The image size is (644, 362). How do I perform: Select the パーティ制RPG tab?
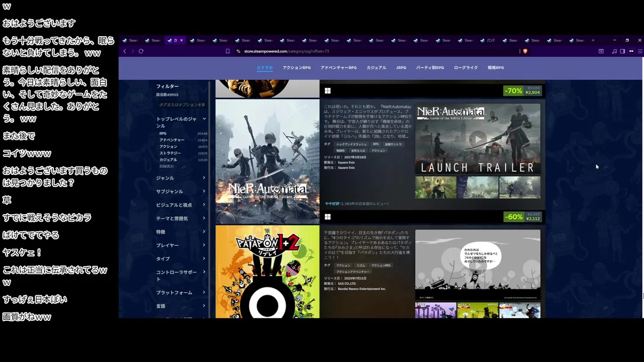pyautogui.click(x=430, y=67)
